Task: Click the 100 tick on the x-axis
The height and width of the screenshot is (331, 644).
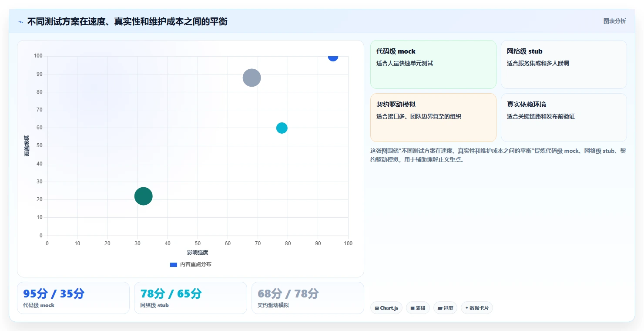Action: point(348,243)
